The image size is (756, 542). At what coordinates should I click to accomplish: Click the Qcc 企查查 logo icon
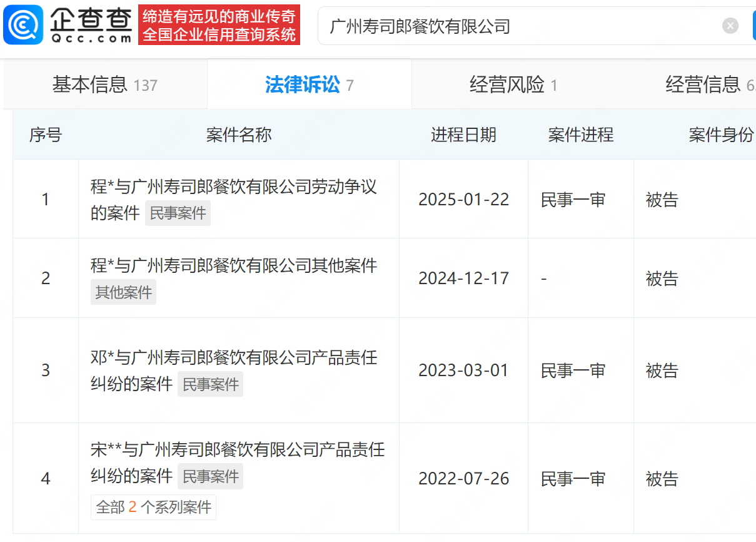click(23, 25)
